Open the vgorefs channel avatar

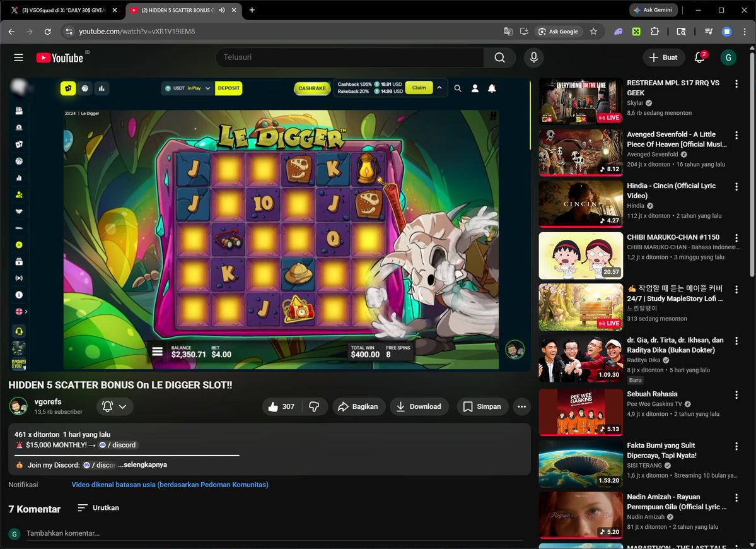point(18,406)
